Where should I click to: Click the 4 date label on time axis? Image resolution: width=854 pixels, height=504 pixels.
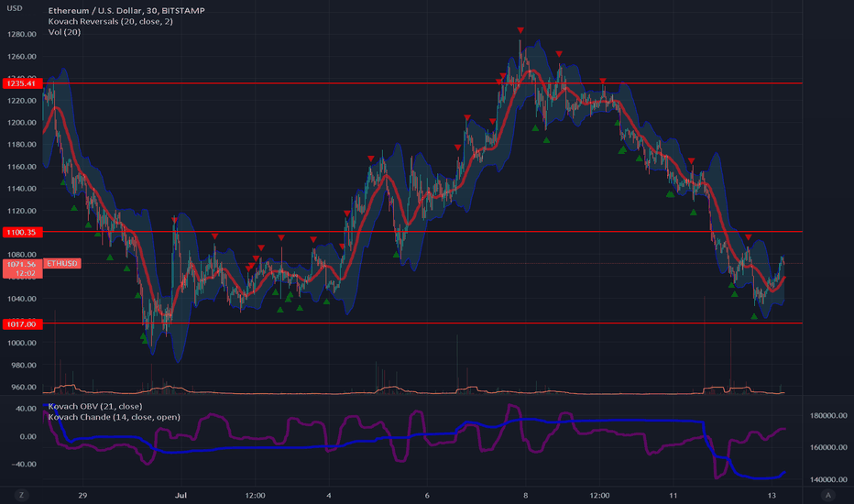(329, 495)
